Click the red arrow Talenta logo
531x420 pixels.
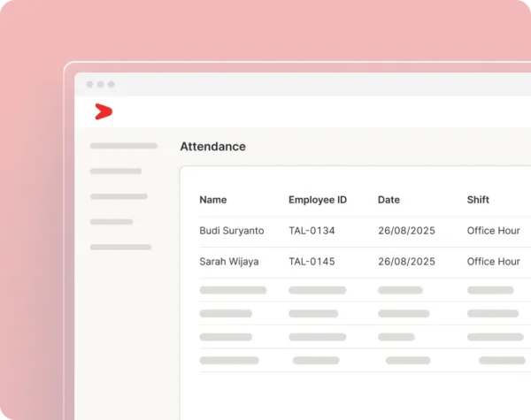coord(104,111)
